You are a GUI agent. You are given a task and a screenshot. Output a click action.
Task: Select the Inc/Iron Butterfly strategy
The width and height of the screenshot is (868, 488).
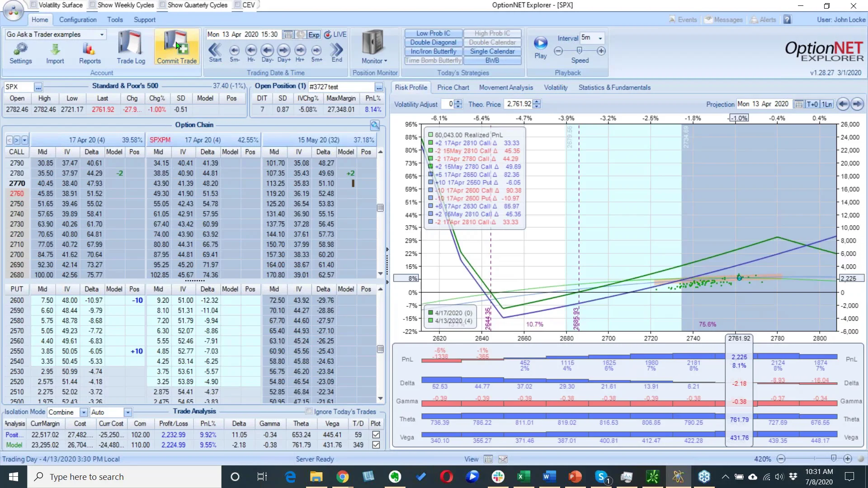433,52
